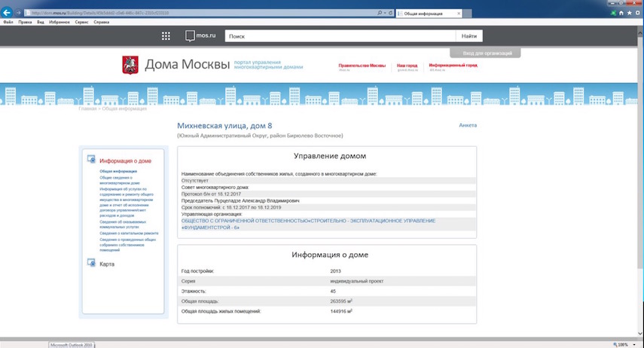Open the Файл menu
Screen dimensions: 644x348
(x=8, y=23)
